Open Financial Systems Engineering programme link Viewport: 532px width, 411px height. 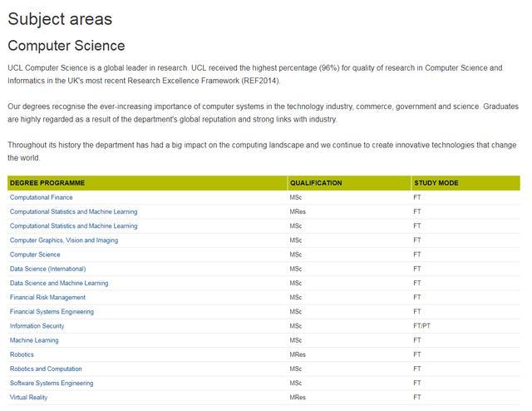coord(52,311)
